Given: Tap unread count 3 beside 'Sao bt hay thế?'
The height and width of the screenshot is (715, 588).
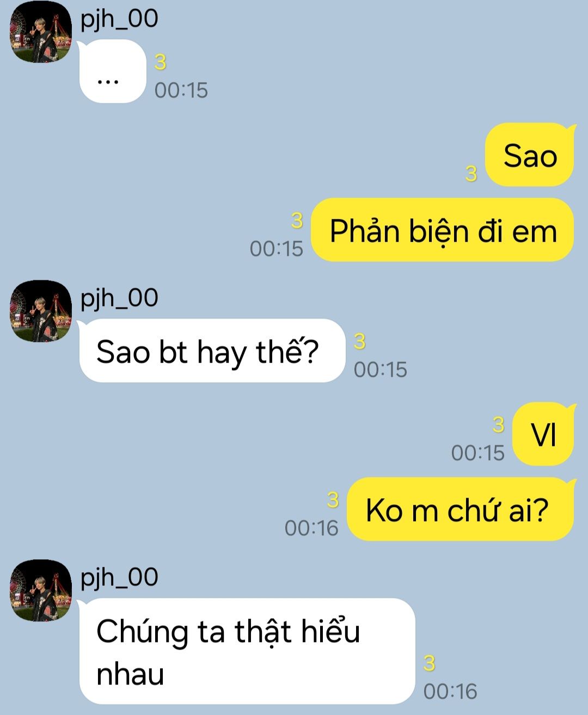Looking at the screenshot, I should (359, 341).
